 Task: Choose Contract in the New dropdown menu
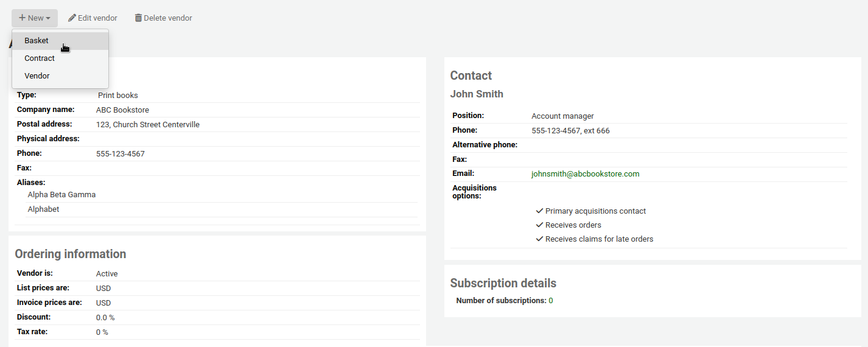coord(40,58)
